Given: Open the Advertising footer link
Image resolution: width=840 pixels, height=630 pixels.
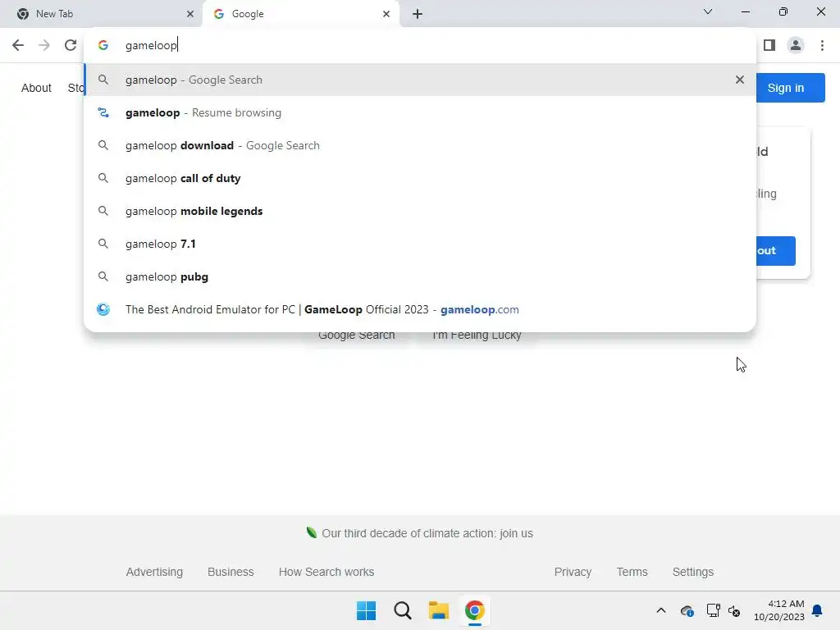Looking at the screenshot, I should 154,572.
